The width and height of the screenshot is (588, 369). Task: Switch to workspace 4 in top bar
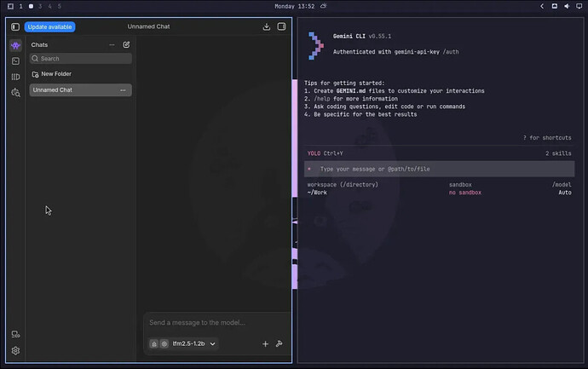[x=50, y=6]
